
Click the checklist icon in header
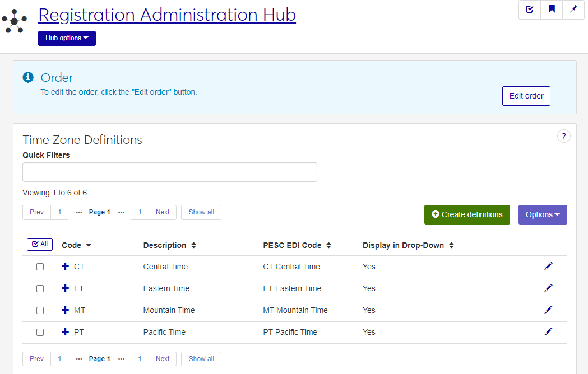point(530,10)
